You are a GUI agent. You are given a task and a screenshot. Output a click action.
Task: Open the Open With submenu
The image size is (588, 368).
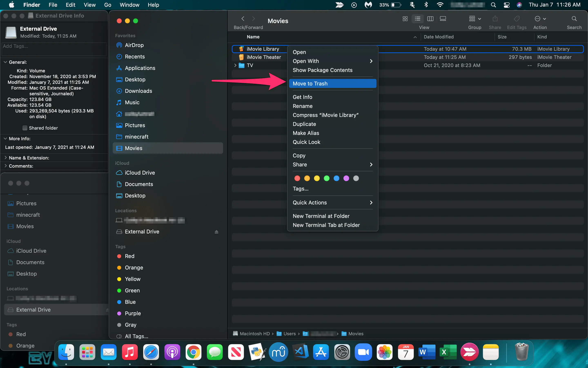coord(333,61)
